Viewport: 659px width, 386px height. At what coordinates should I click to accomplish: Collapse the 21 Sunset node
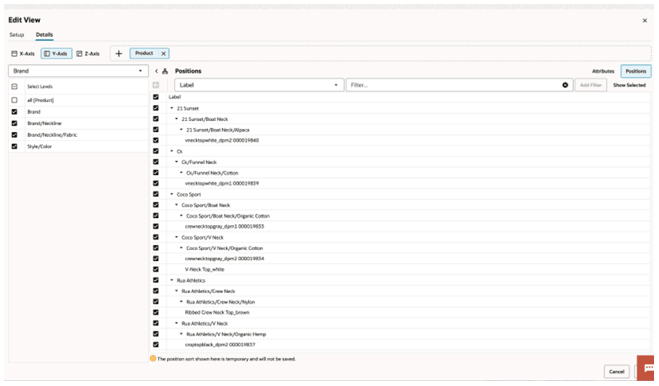point(172,108)
